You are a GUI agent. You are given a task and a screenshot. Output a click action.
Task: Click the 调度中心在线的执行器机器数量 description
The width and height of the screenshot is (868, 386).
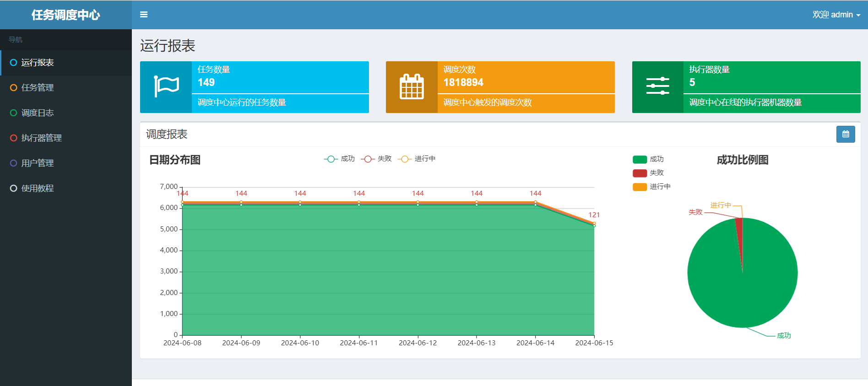pos(745,102)
